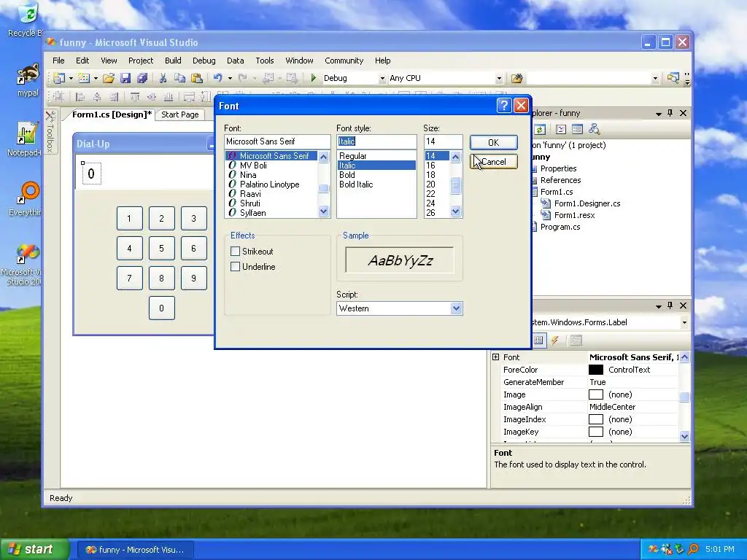Viewport: 747px width, 560px height.
Task: Click the Paste clipboard icon
Action: (x=197, y=78)
